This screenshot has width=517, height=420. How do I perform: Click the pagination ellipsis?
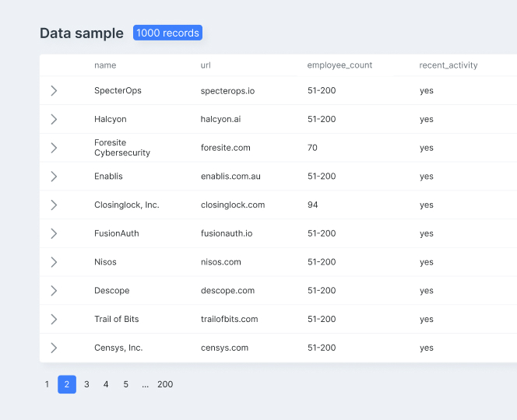pyautogui.click(x=145, y=384)
